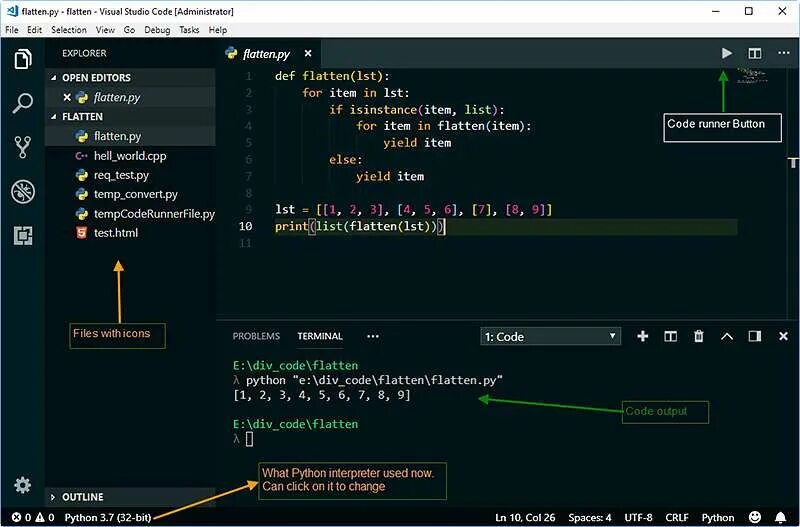The height and width of the screenshot is (527, 800).
Task: Focus the terminal prompt cursor
Action: tap(249, 439)
